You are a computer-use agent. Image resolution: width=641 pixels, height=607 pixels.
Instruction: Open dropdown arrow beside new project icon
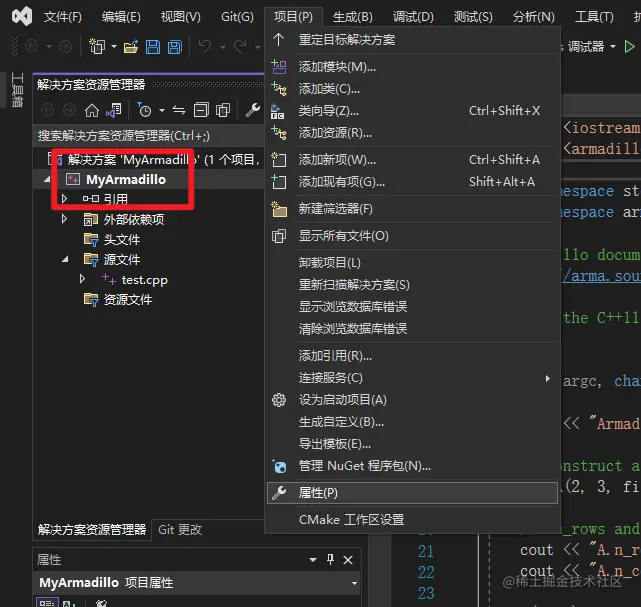click(114, 47)
